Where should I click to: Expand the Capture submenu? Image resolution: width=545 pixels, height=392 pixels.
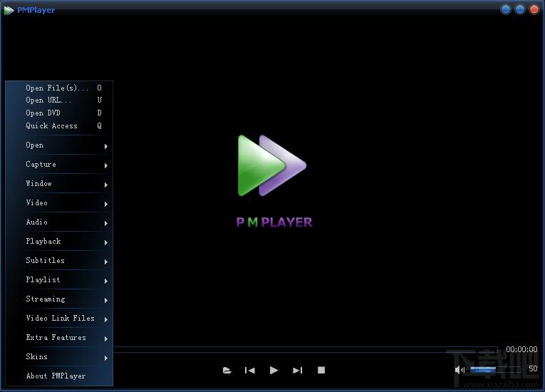coord(59,164)
